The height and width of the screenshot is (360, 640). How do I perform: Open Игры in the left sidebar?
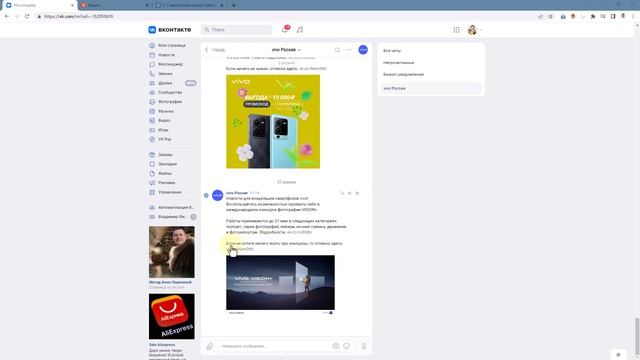[163, 130]
